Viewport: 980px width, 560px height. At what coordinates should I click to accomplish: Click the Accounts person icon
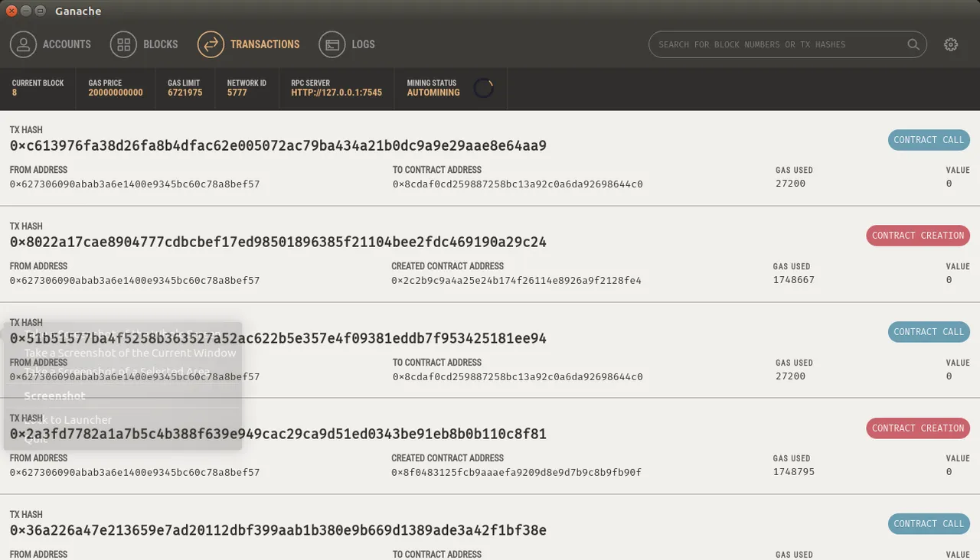[x=23, y=44]
